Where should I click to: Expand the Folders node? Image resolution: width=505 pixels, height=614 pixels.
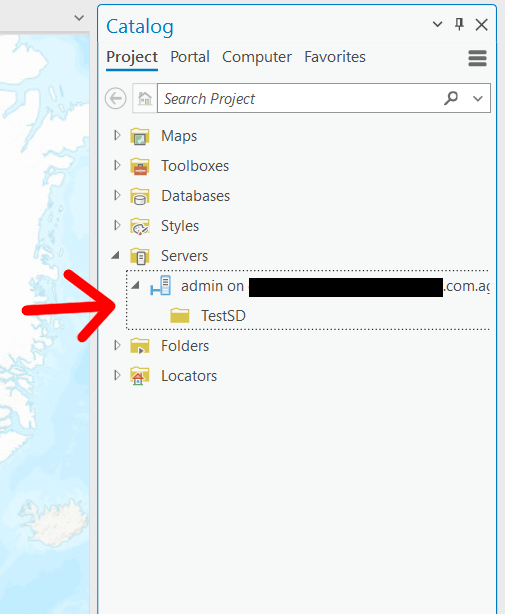pos(117,345)
